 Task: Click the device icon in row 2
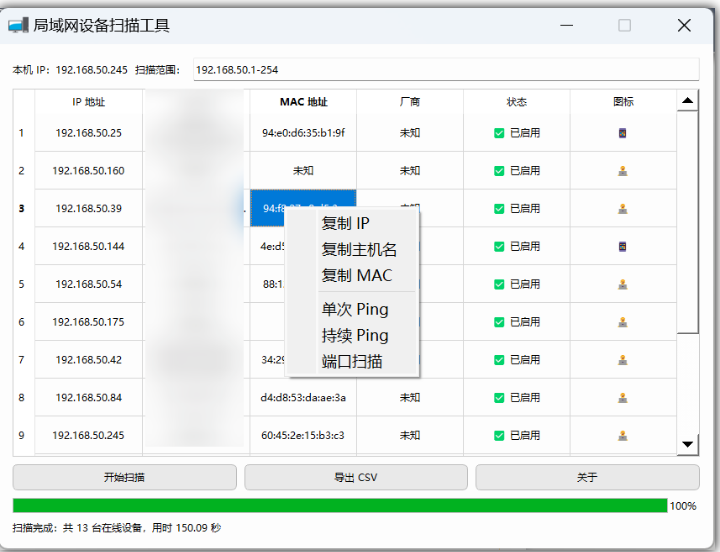tap(623, 171)
